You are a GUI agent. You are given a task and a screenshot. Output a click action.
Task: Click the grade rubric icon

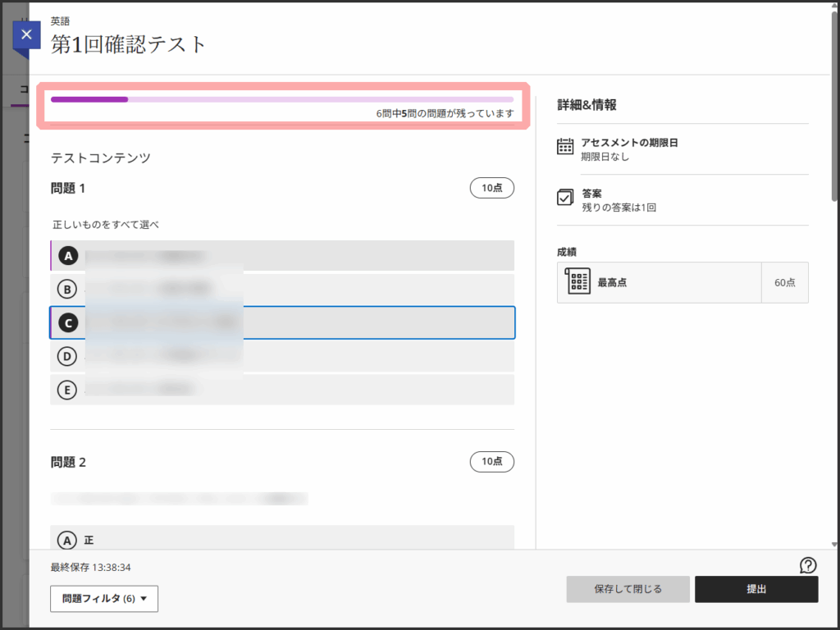(x=578, y=282)
